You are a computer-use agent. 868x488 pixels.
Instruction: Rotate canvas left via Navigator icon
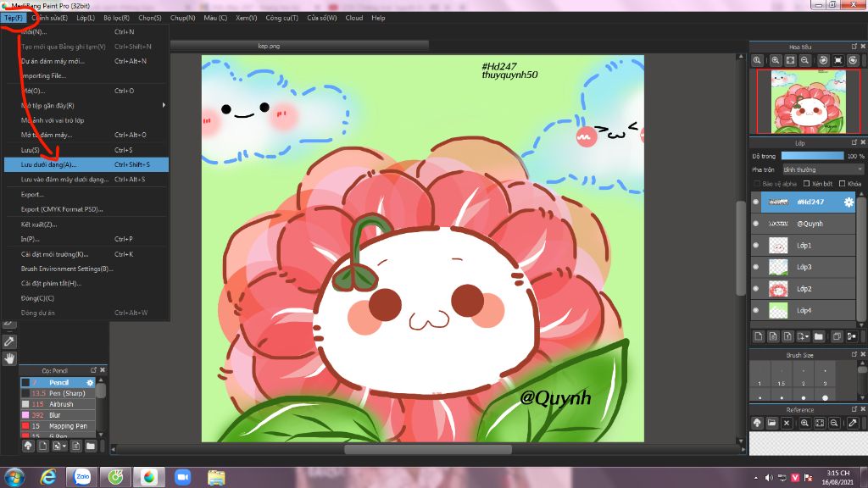pyautogui.click(x=824, y=60)
